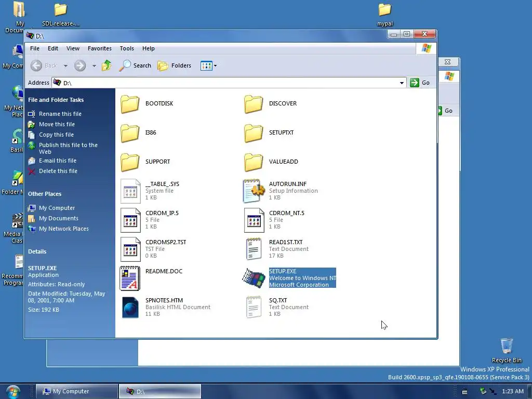532x399 pixels.
Task: Click the Go button in background window
Action: pyautogui.click(x=447, y=111)
